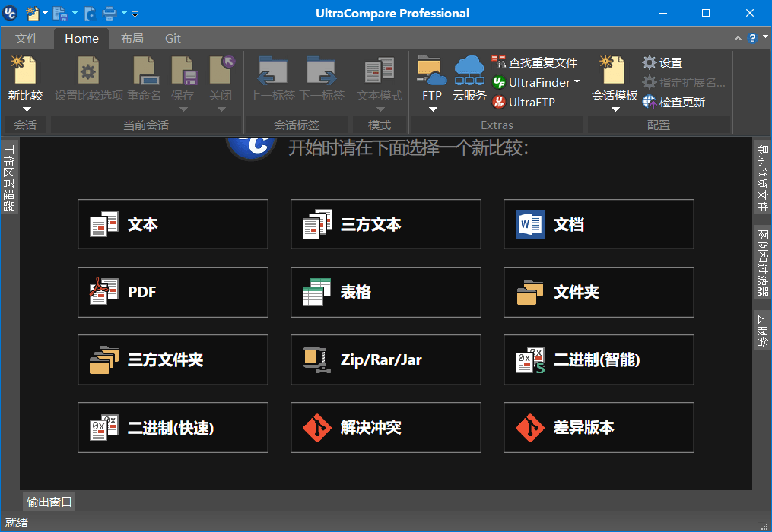Expand the 工作区管理器 side panel

pyautogui.click(x=9, y=176)
